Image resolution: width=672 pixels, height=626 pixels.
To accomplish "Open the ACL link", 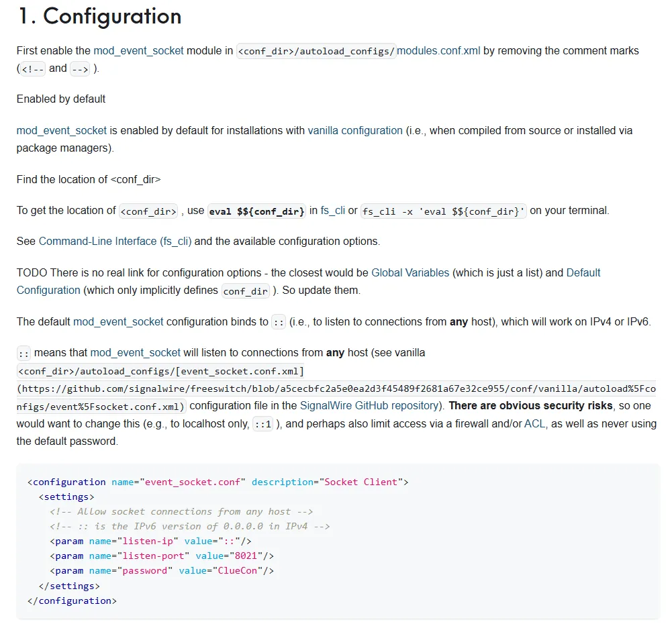I will (x=534, y=424).
